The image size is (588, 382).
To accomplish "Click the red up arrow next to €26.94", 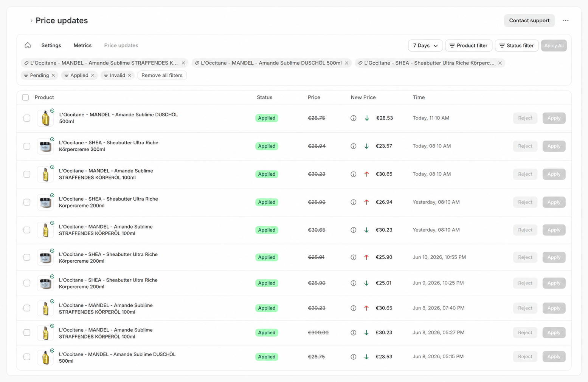I will click(x=366, y=202).
